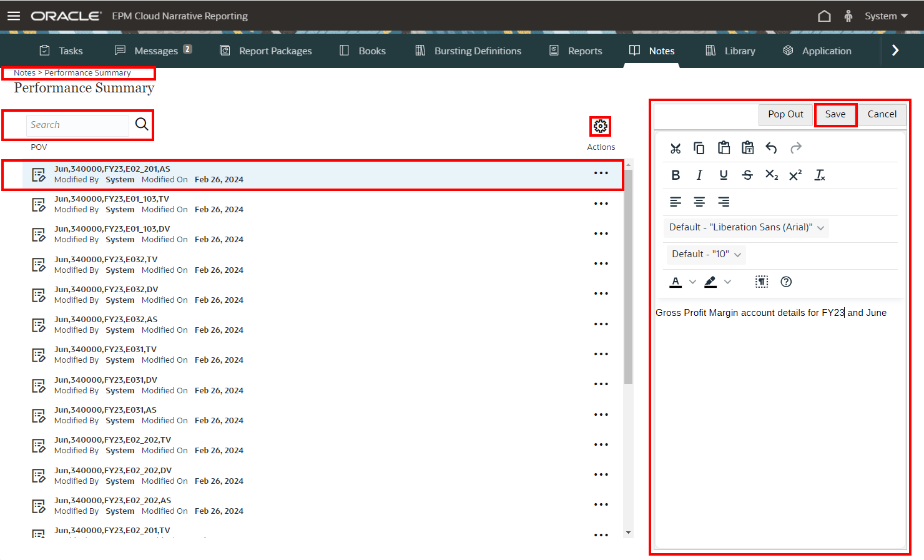
Task: Toggle italic formatting
Action: click(x=699, y=175)
